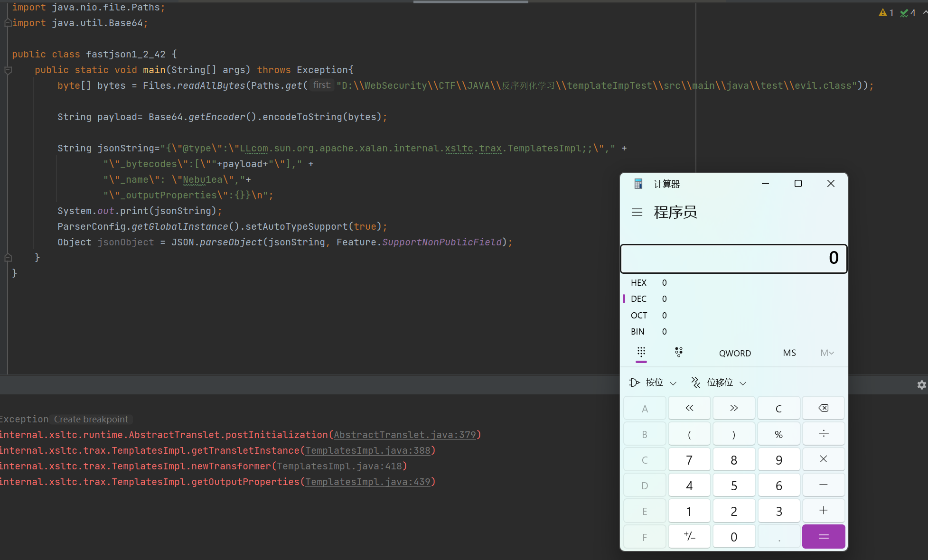Click the calculator display field
This screenshot has width=928, height=560.
click(x=733, y=258)
